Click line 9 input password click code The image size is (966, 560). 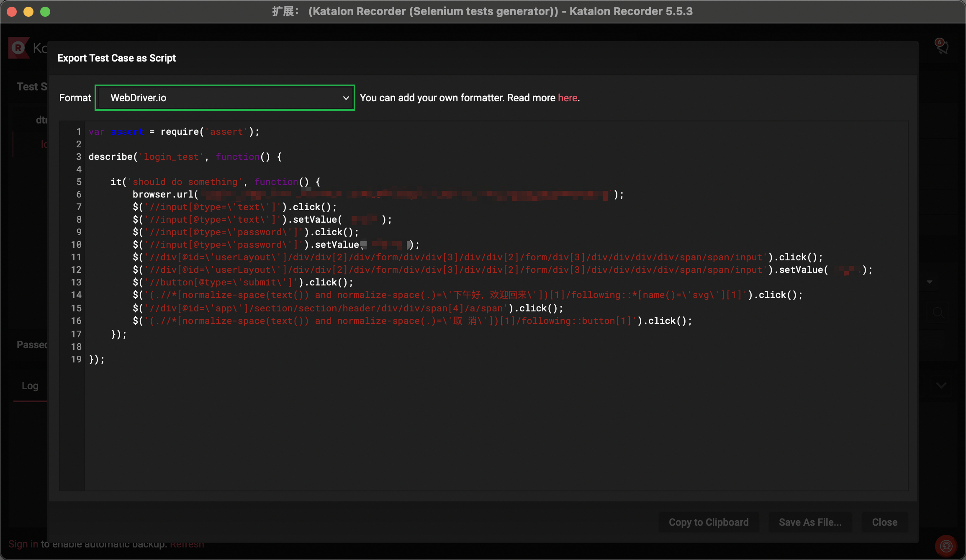coord(246,232)
